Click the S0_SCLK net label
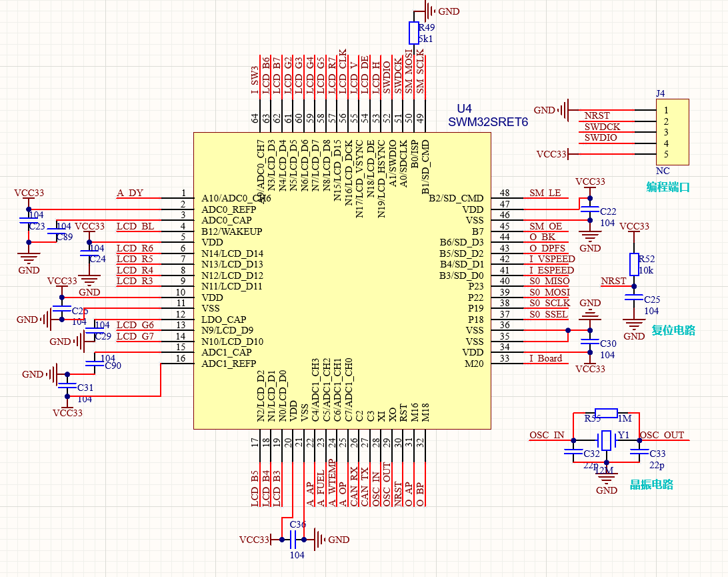The image size is (728, 577). point(550,304)
